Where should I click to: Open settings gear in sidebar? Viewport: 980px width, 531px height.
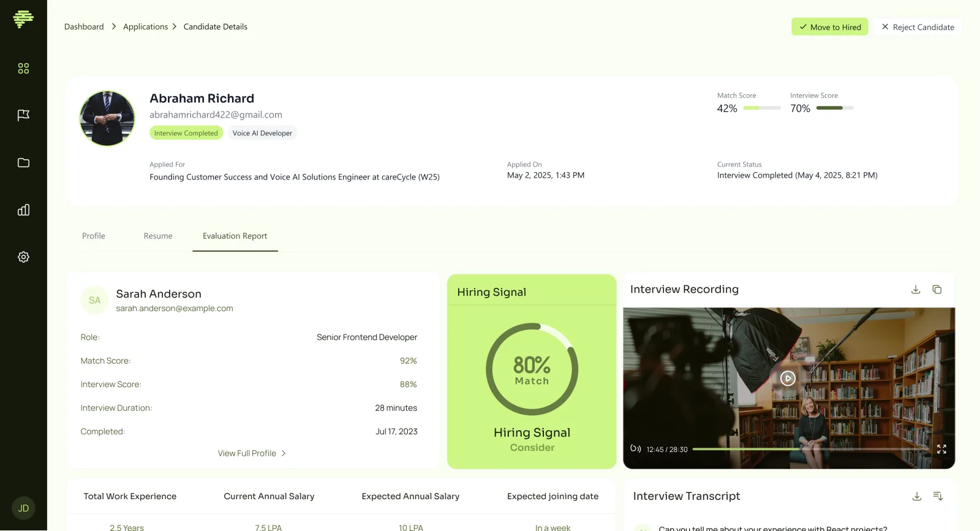pyautogui.click(x=23, y=257)
